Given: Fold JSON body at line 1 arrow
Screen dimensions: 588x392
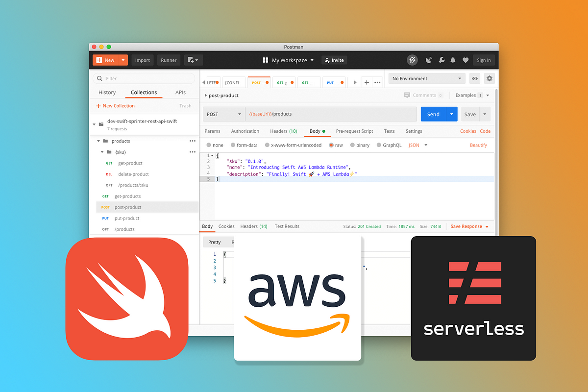Looking at the screenshot, I should point(212,156).
